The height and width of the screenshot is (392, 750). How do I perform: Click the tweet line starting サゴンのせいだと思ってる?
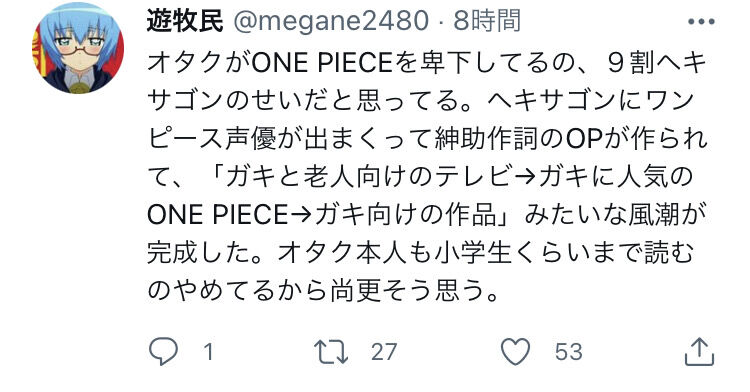tap(420, 101)
